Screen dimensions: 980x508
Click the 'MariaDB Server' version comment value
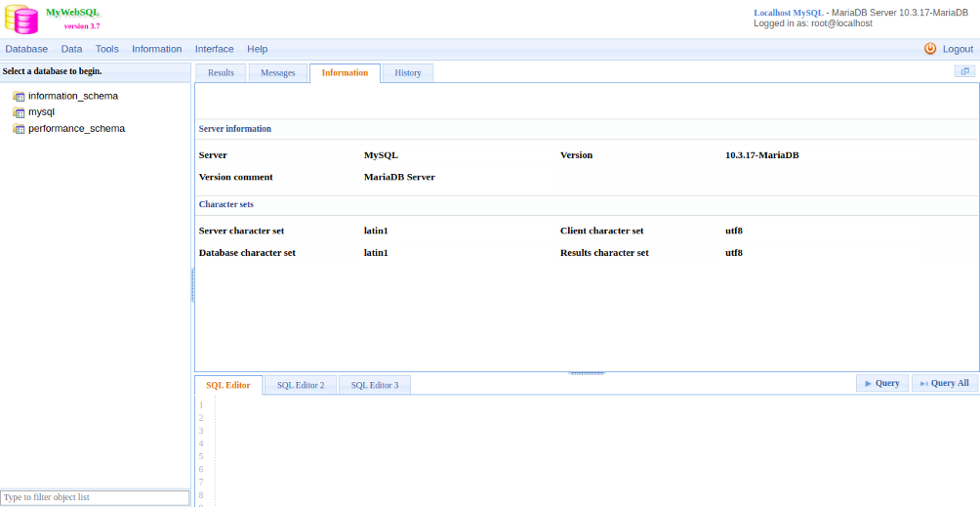(x=399, y=177)
